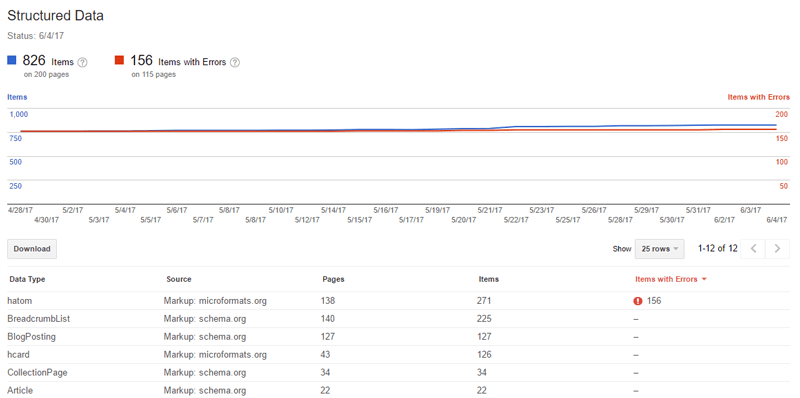Click 'on 200 pages' text

(x=46, y=74)
